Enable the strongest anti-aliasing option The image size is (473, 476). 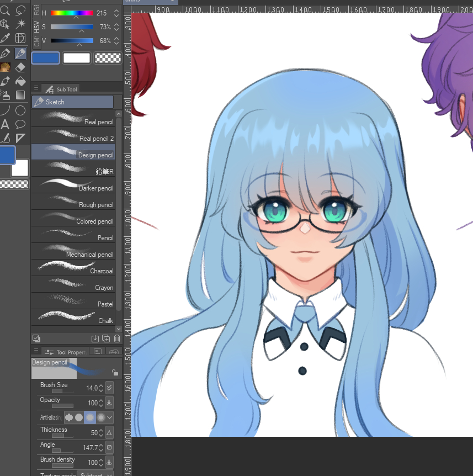(x=101, y=417)
